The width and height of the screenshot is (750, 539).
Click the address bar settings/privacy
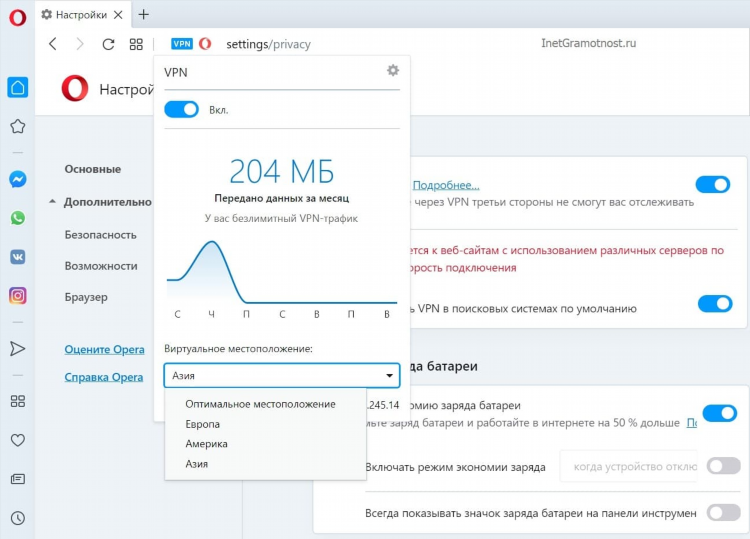pyautogui.click(x=268, y=44)
